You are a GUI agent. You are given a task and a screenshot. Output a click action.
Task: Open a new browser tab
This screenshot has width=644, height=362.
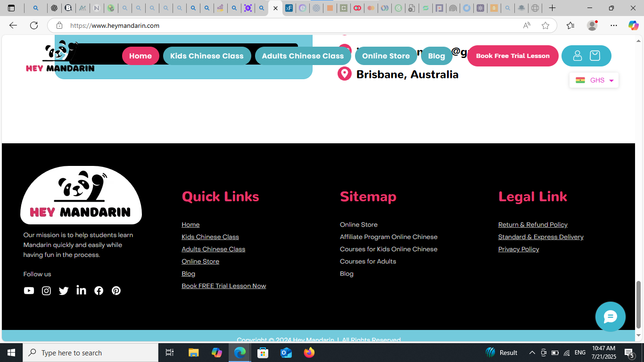[x=552, y=8]
